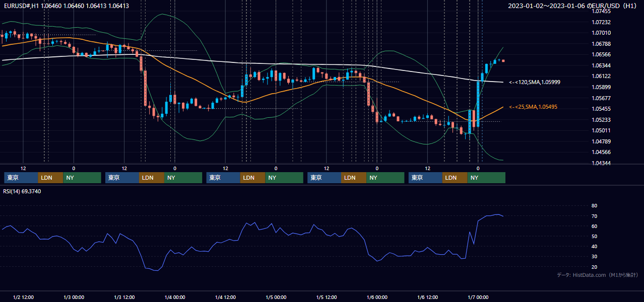Click RSI axis level 20
This screenshot has width=644, height=302.
point(594,267)
